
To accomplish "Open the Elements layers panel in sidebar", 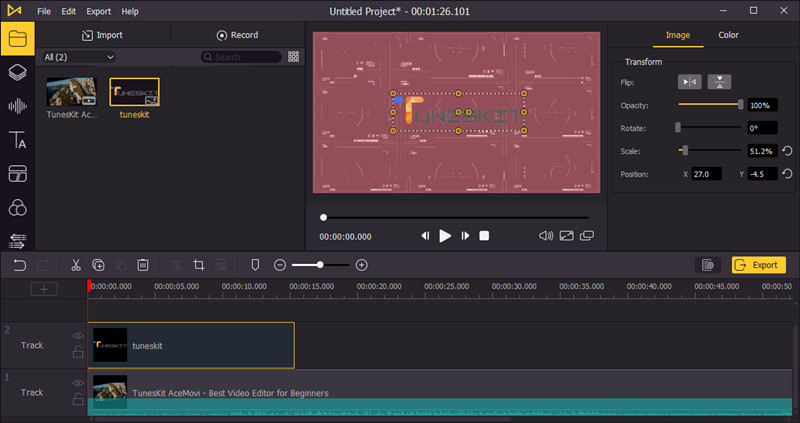I will click(17, 72).
